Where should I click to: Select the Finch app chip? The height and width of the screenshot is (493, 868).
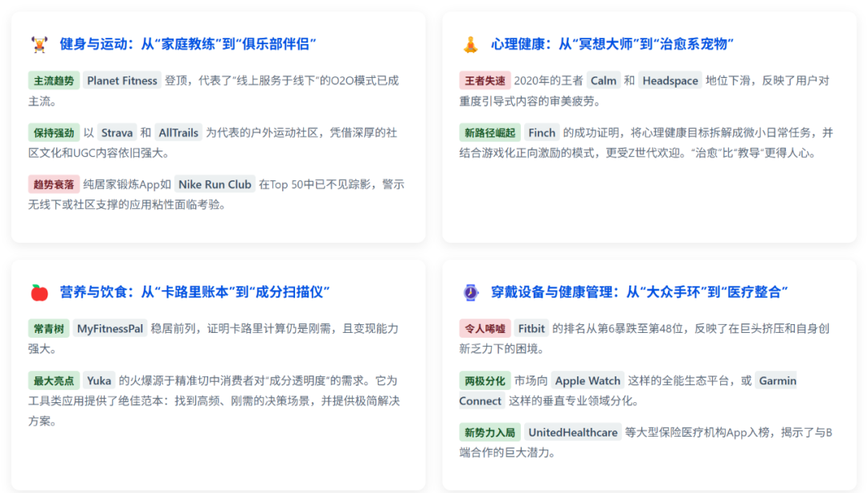(542, 133)
